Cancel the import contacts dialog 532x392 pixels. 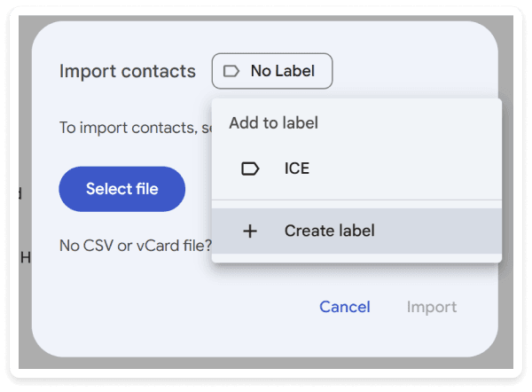click(345, 307)
